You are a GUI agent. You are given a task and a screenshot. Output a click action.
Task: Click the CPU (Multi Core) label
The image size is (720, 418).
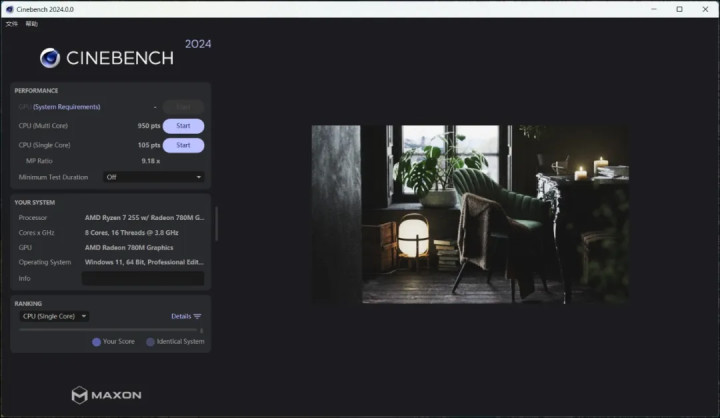(x=43, y=125)
